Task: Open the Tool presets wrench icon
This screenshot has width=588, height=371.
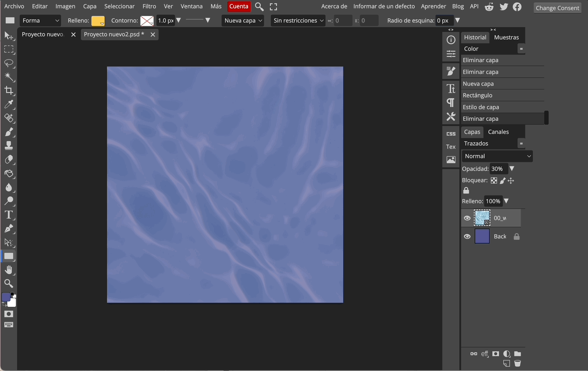Action: pyautogui.click(x=451, y=116)
